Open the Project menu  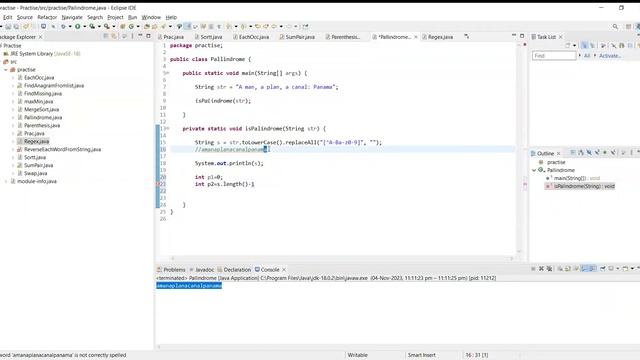[115, 17]
